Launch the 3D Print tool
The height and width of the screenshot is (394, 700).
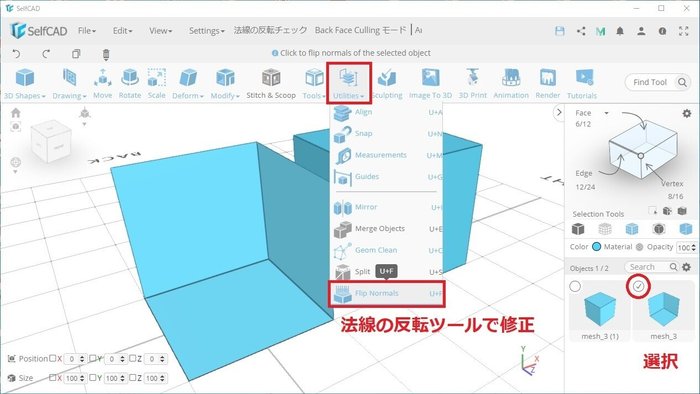473,83
